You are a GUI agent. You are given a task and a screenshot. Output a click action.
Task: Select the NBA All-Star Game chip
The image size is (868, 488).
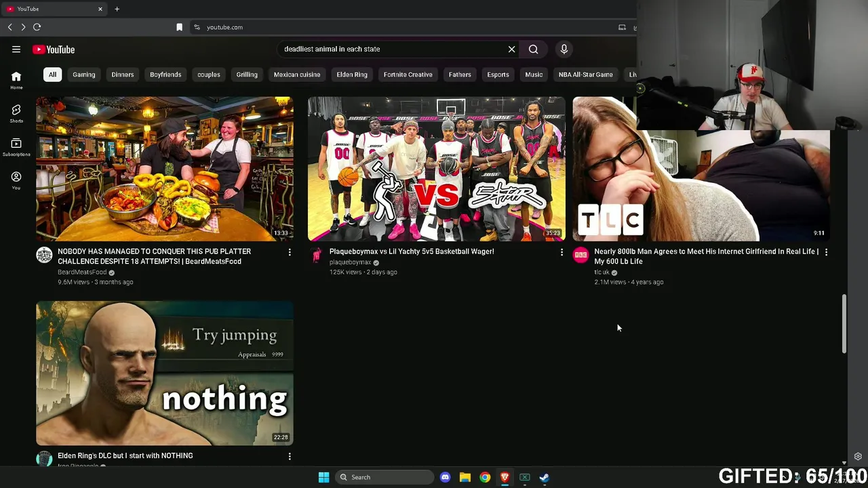[x=586, y=75]
